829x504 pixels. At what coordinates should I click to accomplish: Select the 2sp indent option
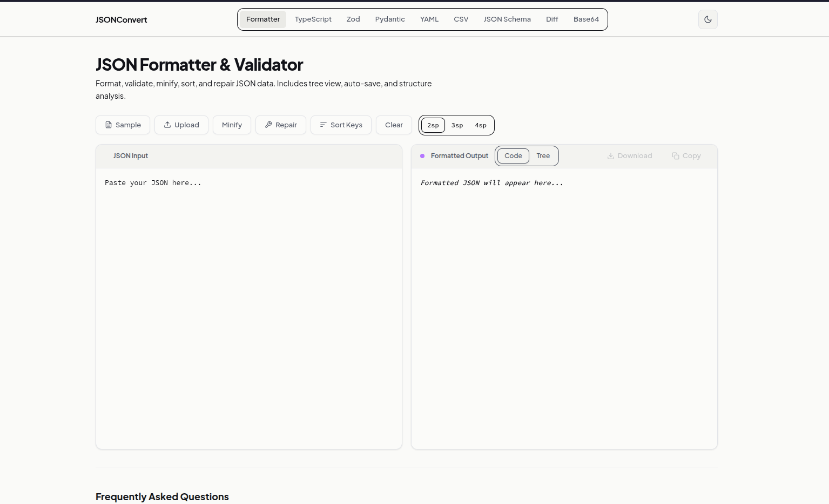[x=433, y=125]
